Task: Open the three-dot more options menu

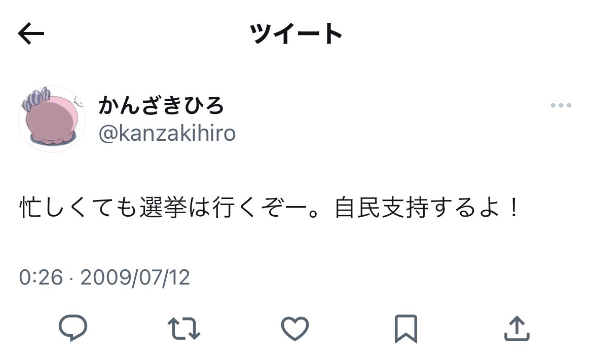Action: pos(561,105)
